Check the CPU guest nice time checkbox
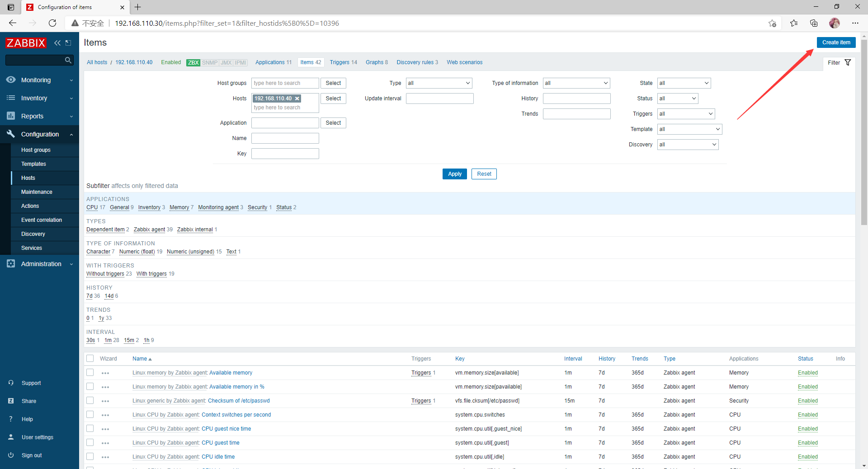This screenshot has width=868, height=469. [x=90, y=428]
